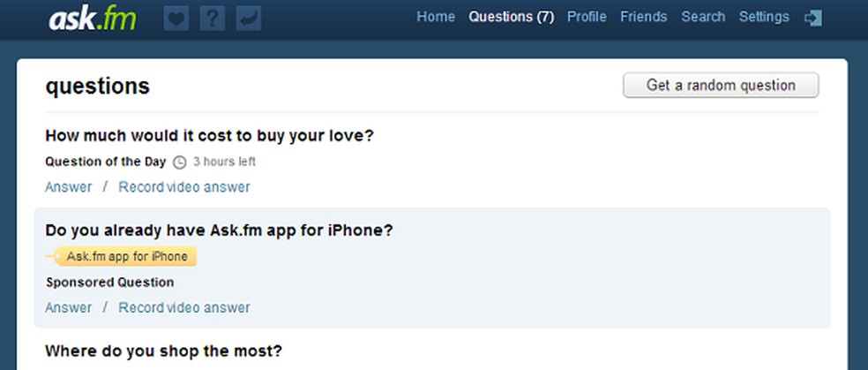868x370 pixels.
Task: Navigate to Friends
Action: pyautogui.click(x=644, y=17)
